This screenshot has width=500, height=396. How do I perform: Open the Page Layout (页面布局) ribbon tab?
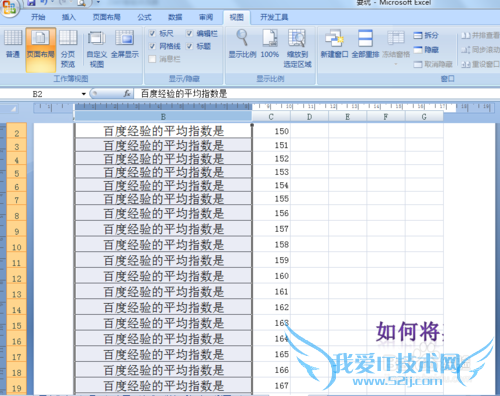pyautogui.click(x=106, y=17)
